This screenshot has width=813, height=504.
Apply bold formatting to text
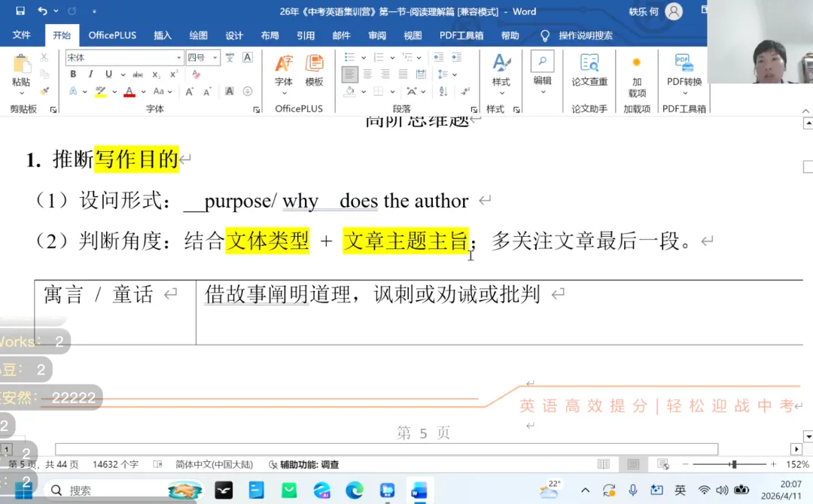(x=72, y=74)
